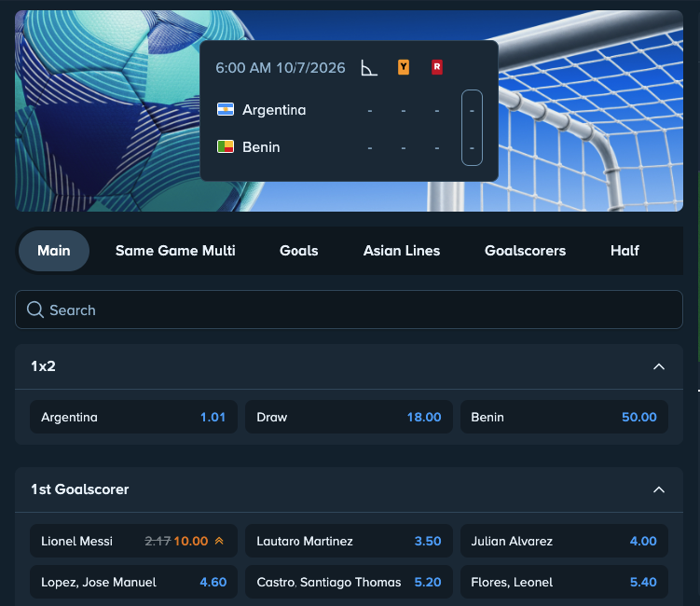The width and height of the screenshot is (700, 606).
Task: Click the red card icon
Action: [x=437, y=67]
